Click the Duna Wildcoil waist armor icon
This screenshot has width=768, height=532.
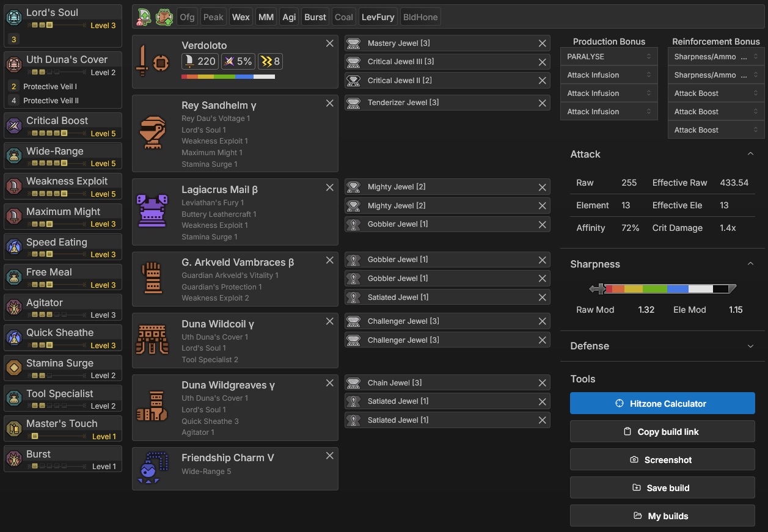pyautogui.click(x=152, y=340)
